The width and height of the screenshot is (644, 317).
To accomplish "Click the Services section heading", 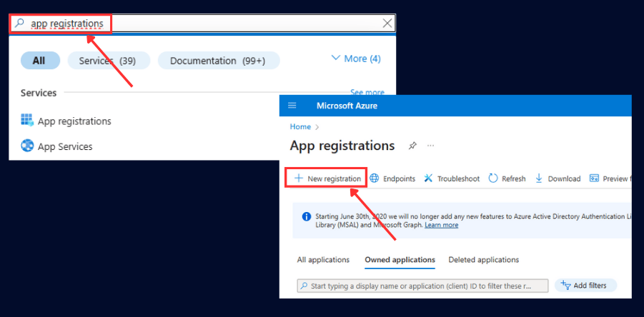I will (39, 93).
